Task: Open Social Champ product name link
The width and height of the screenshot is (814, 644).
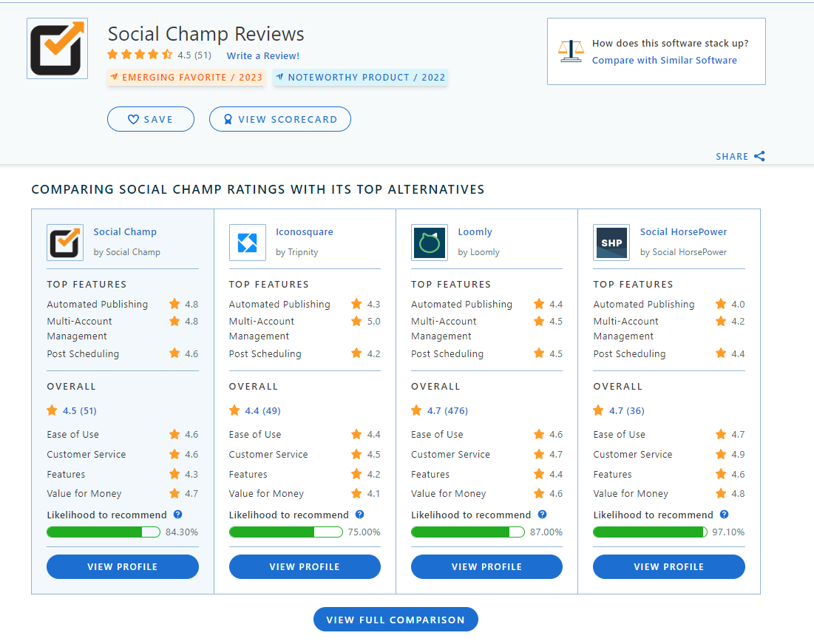Action: [x=125, y=232]
